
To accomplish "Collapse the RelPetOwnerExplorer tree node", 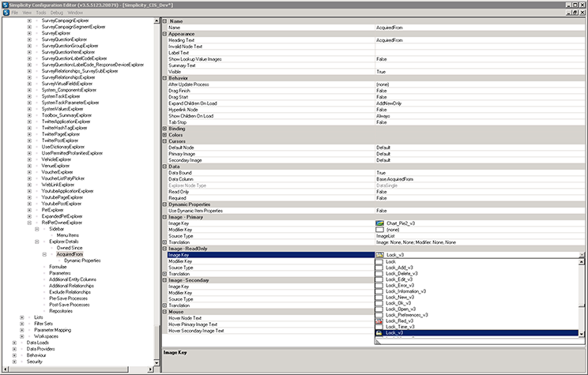I will [29, 223].
